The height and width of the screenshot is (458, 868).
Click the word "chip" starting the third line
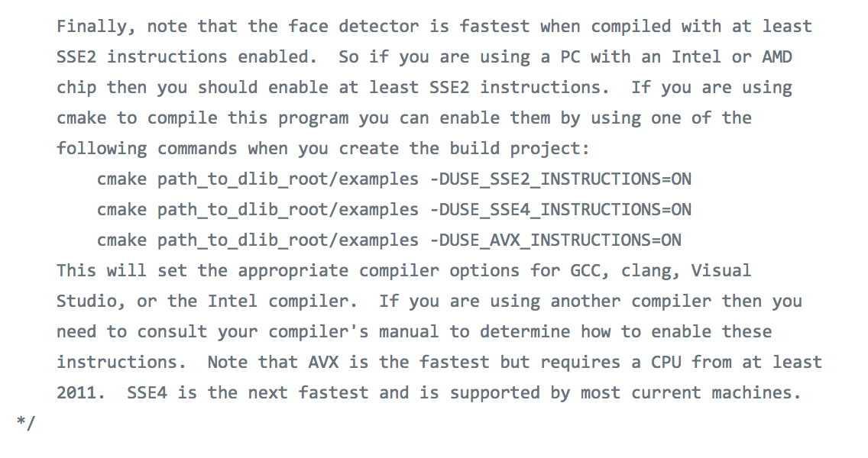point(76,88)
